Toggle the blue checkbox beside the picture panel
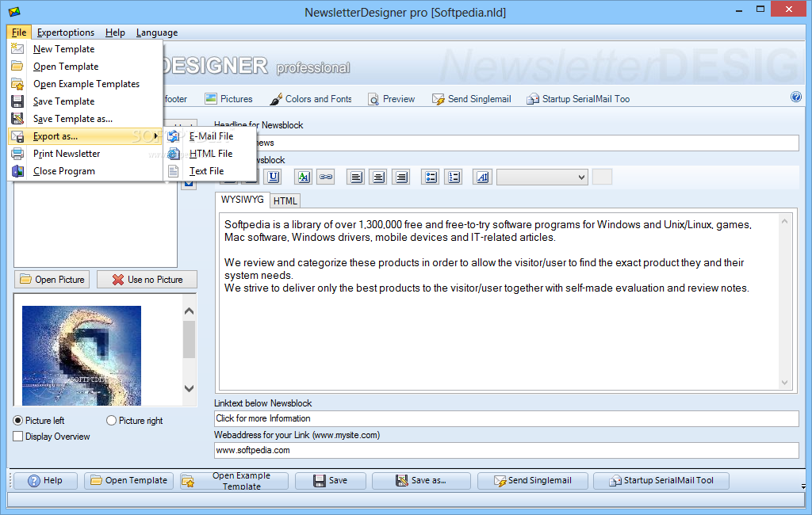 coord(189,183)
